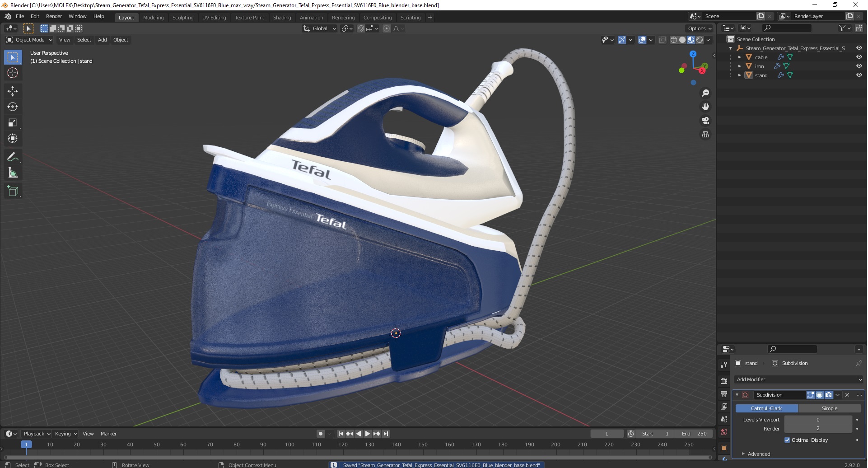This screenshot has height=468, width=868.
Task: Collapse the Steam_Generator collection
Action: (x=730, y=48)
